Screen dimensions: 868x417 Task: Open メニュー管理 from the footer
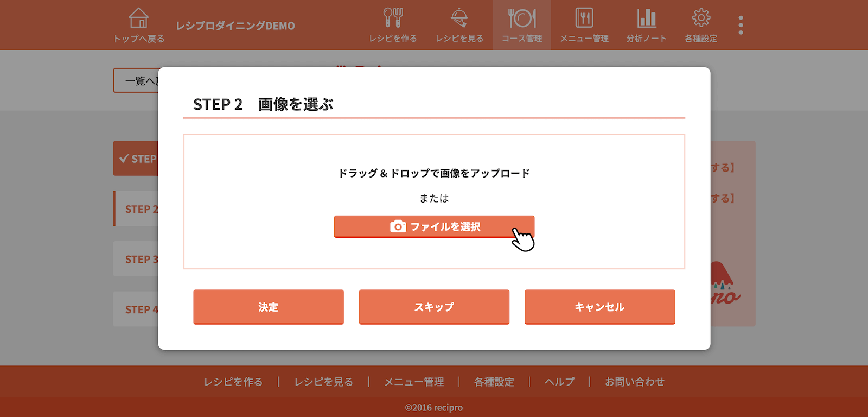coord(414,382)
